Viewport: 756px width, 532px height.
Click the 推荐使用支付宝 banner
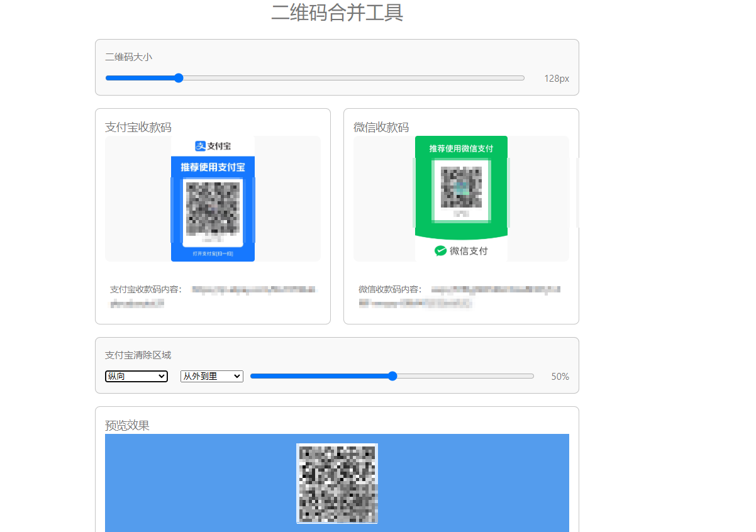[213, 167]
